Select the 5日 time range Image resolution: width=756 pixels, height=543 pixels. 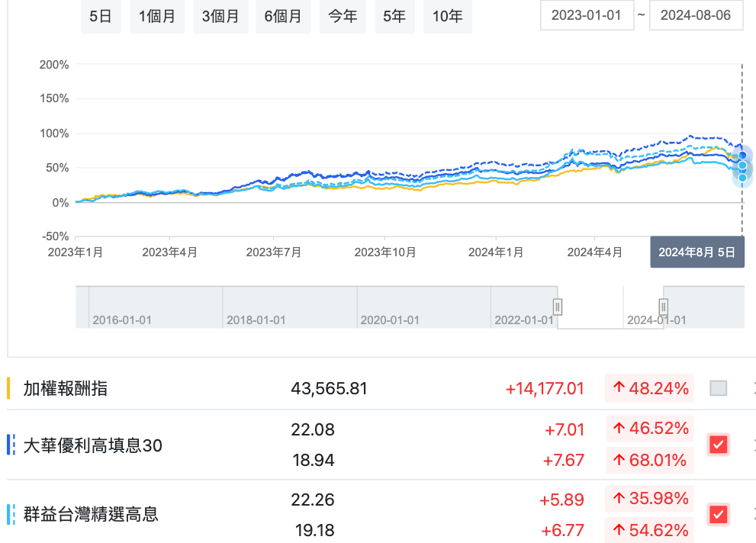(101, 16)
